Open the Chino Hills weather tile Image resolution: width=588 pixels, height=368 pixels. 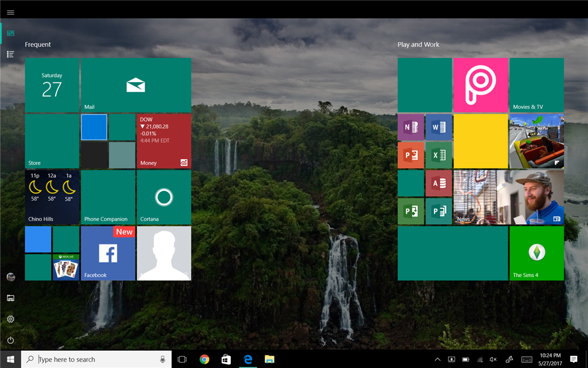click(52, 197)
